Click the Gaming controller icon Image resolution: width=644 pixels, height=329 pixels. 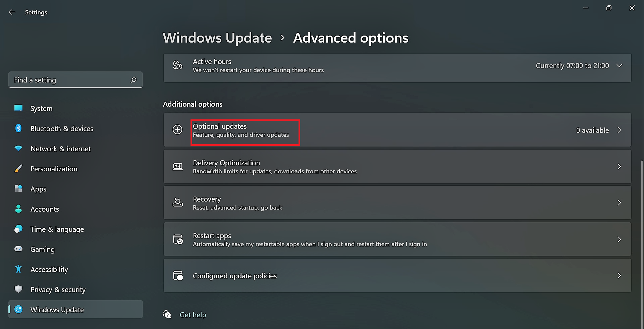18,249
